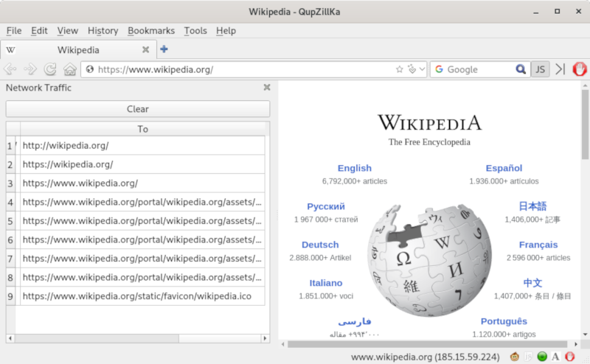This screenshot has height=364, width=590.
Task: Click the web page horizontal scrollbar
Action: click(427, 344)
